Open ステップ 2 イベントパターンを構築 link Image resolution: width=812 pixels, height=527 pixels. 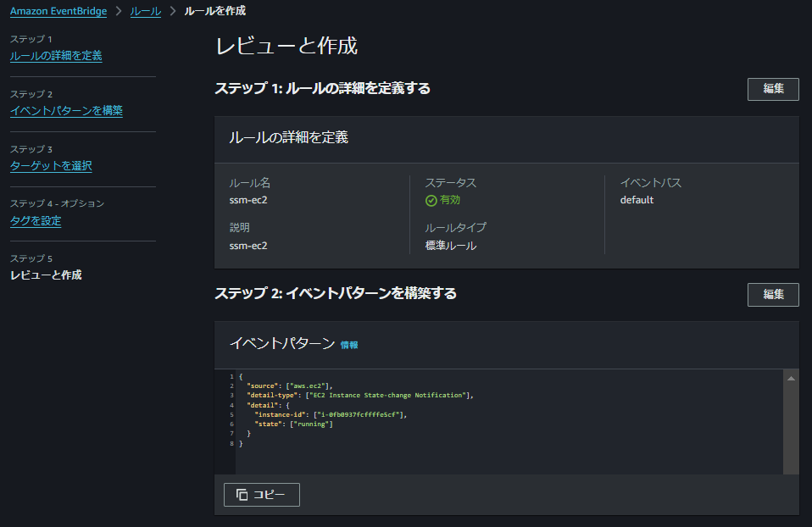(x=65, y=110)
